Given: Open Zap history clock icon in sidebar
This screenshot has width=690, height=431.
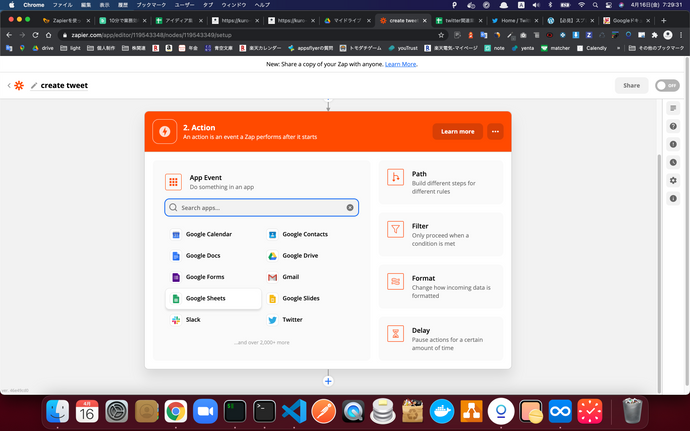Looking at the screenshot, I should (673, 162).
